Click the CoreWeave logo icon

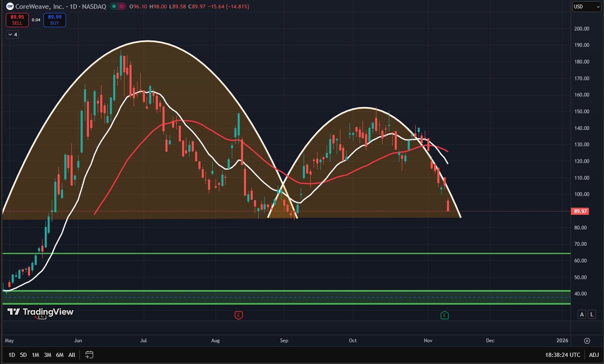pos(10,7)
